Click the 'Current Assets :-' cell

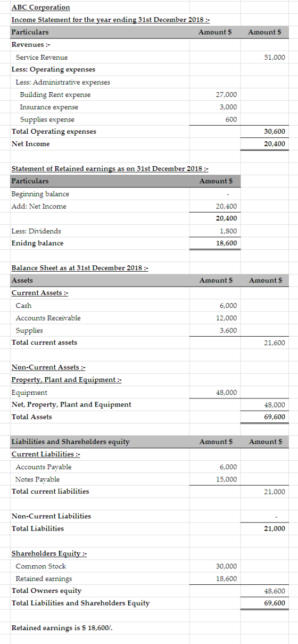click(39, 293)
